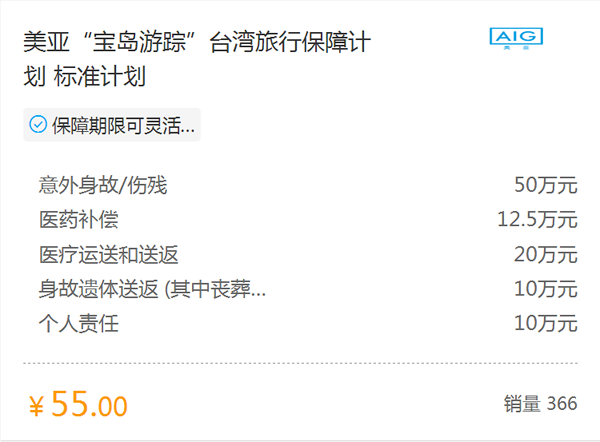Viewport: 600px width, 442px height.
Task: Click the 10万元 amount beside 个人责任
Action: point(546,324)
